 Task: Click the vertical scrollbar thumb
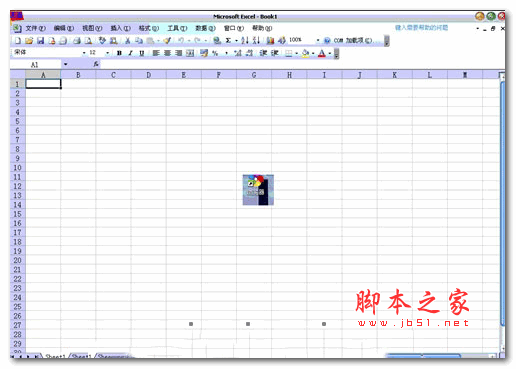pos(502,203)
